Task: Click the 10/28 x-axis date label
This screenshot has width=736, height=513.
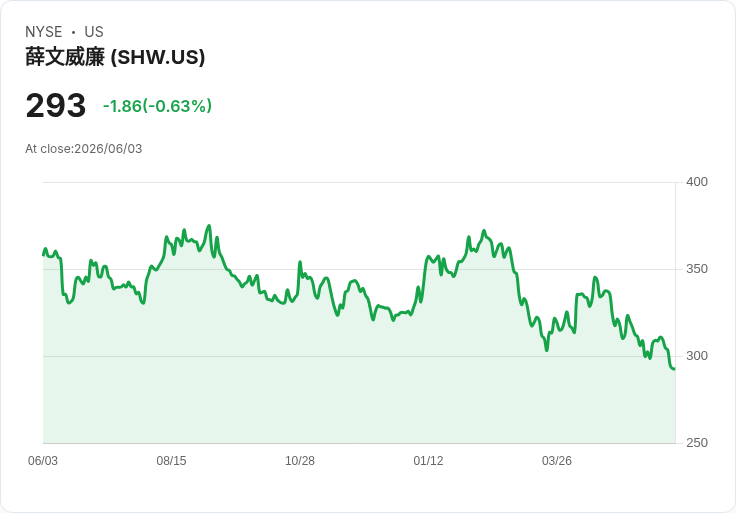Action: (x=300, y=460)
